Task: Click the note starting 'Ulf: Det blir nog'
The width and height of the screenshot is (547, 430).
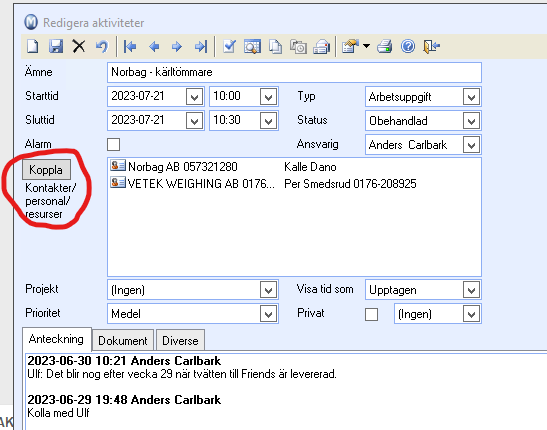Action: [x=182, y=374]
